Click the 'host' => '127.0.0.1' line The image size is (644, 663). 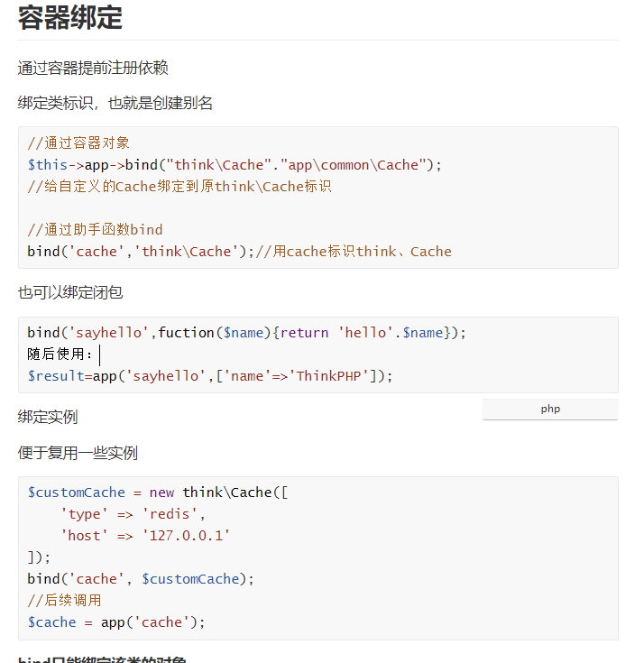click(x=145, y=536)
